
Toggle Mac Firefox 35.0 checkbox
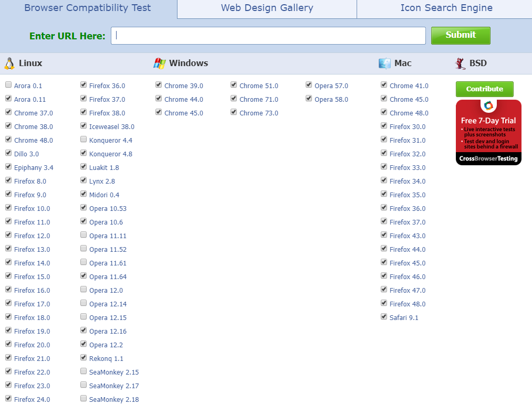(384, 194)
